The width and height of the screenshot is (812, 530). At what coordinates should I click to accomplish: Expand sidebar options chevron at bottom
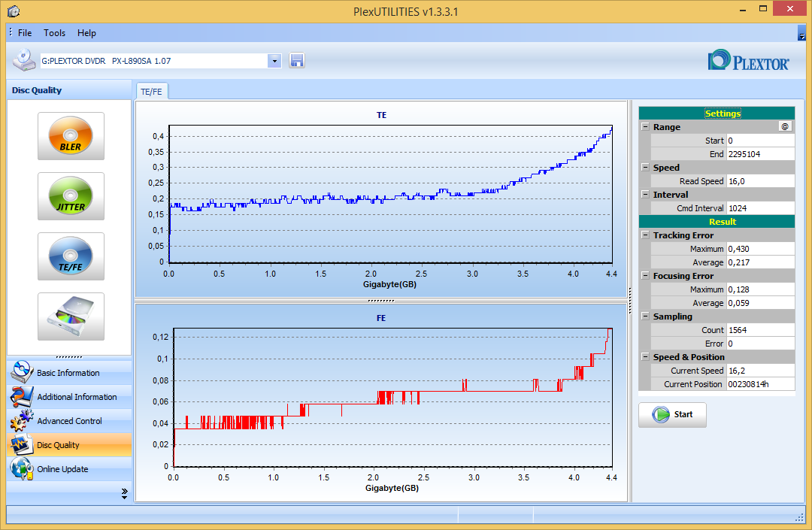(x=124, y=494)
